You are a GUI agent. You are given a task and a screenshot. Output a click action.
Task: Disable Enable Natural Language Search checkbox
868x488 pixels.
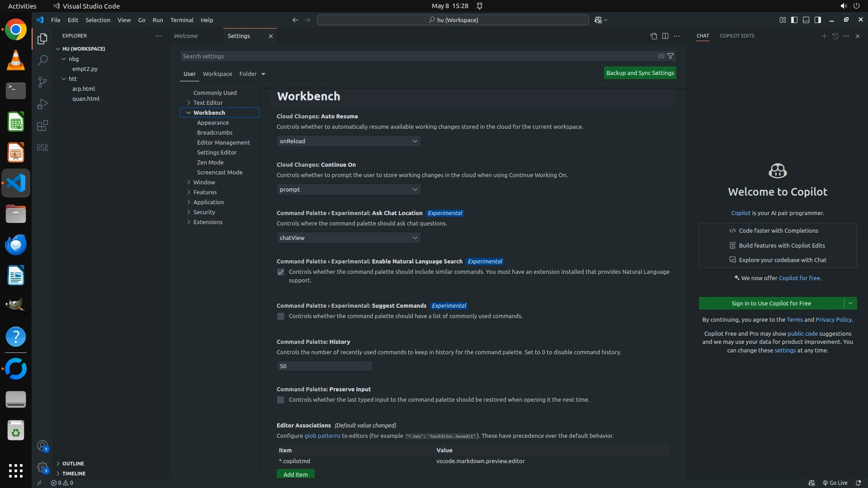[281, 272]
